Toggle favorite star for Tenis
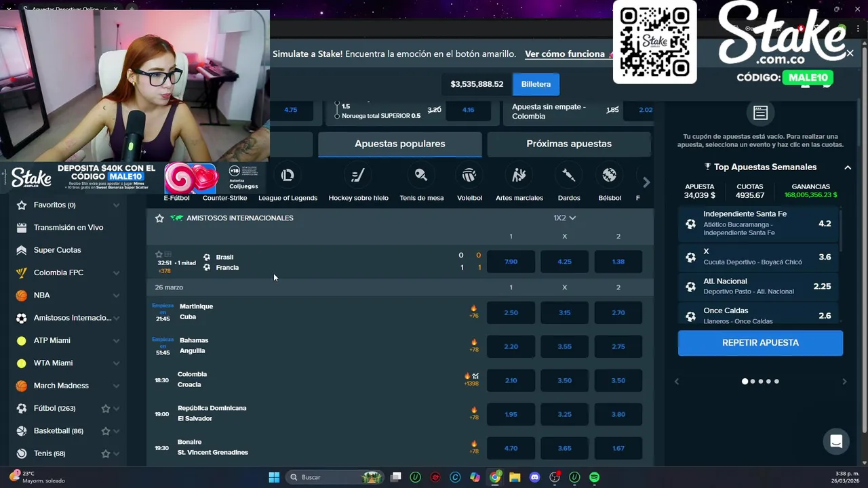The width and height of the screenshot is (868, 488). pyautogui.click(x=106, y=453)
